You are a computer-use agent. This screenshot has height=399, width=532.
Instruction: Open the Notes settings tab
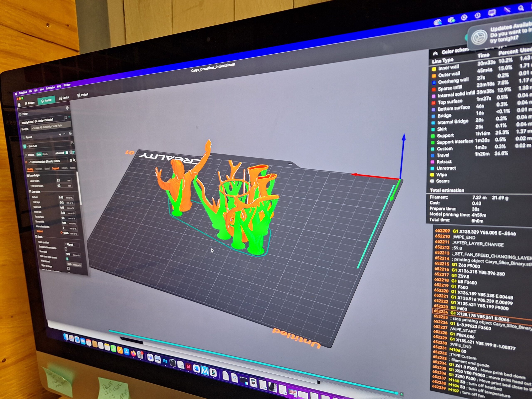[73, 168]
